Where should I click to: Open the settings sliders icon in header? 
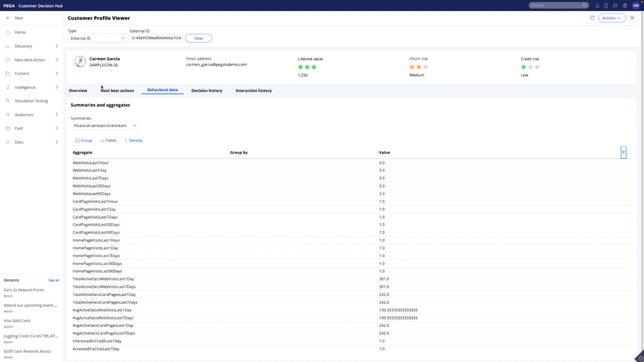pyautogui.click(x=615, y=5)
